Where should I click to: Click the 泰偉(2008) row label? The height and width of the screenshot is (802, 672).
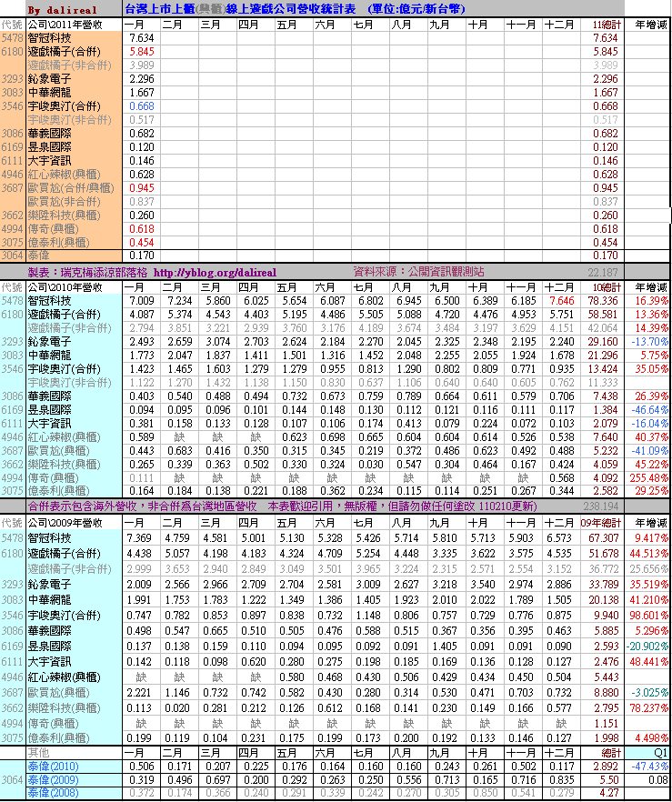[54, 794]
